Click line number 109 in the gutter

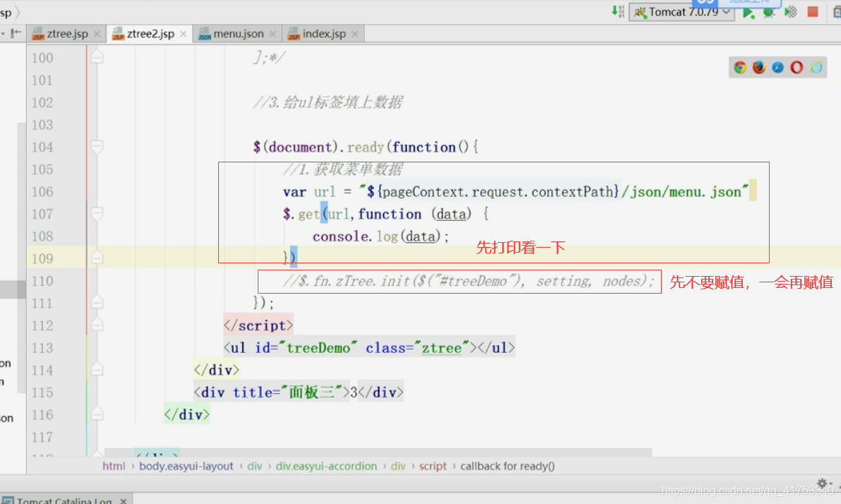(42, 259)
